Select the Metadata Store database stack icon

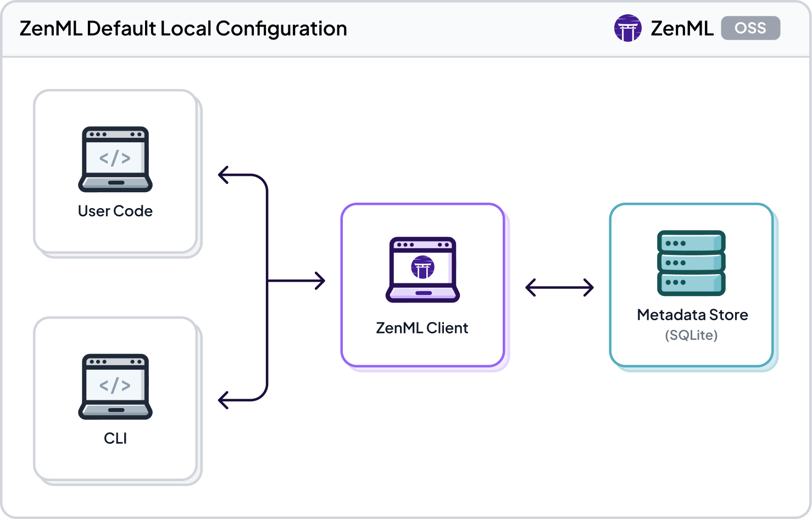692,263
